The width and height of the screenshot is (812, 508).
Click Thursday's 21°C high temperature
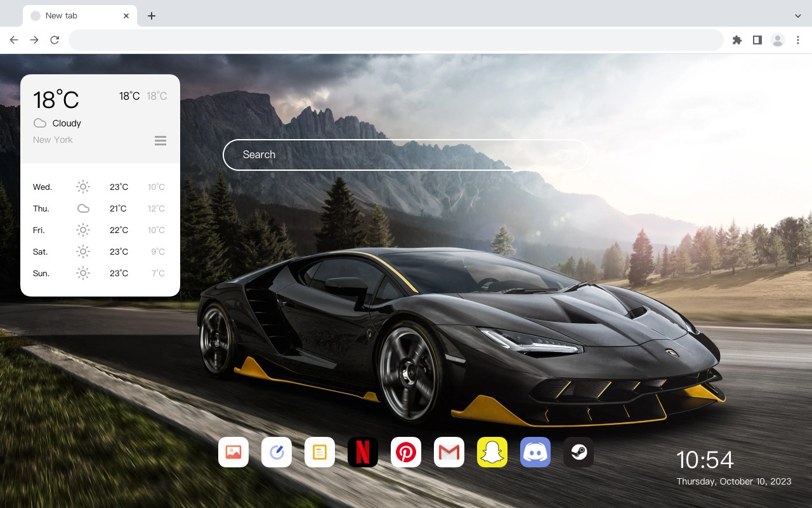[x=118, y=208]
